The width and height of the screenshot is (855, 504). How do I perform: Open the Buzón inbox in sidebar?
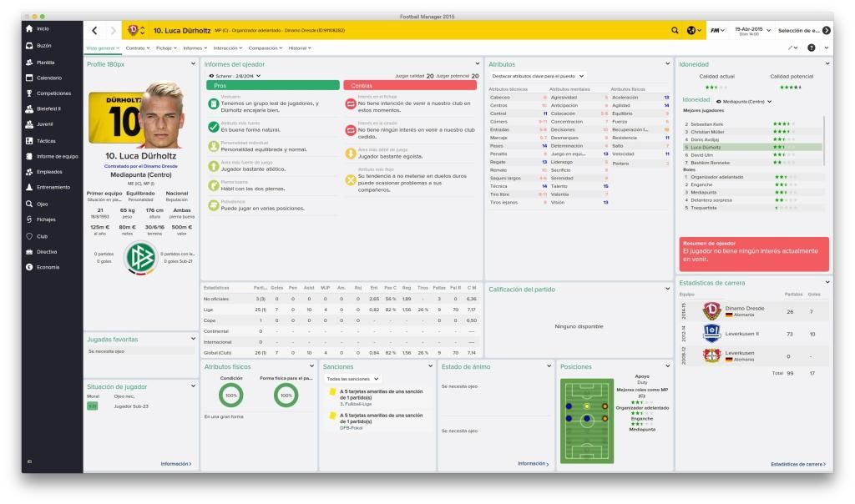pyautogui.click(x=43, y=46)
